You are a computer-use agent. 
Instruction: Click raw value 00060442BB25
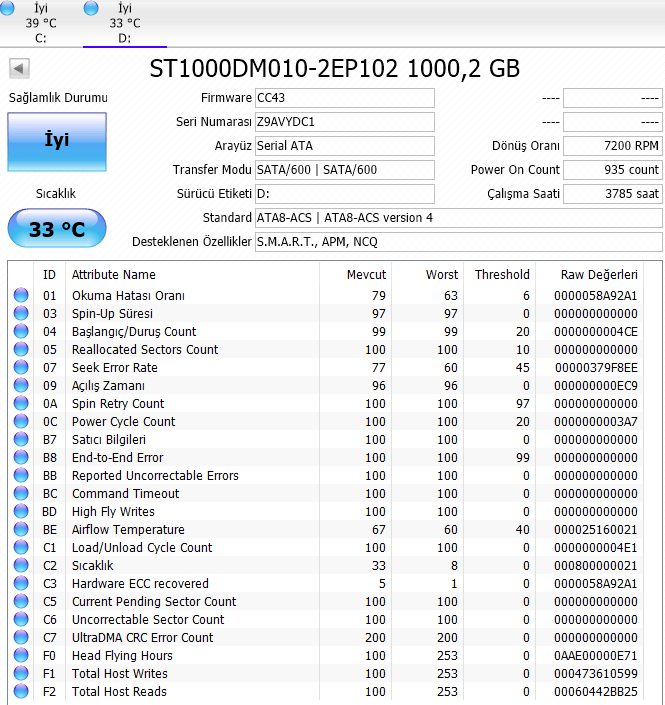596,692
